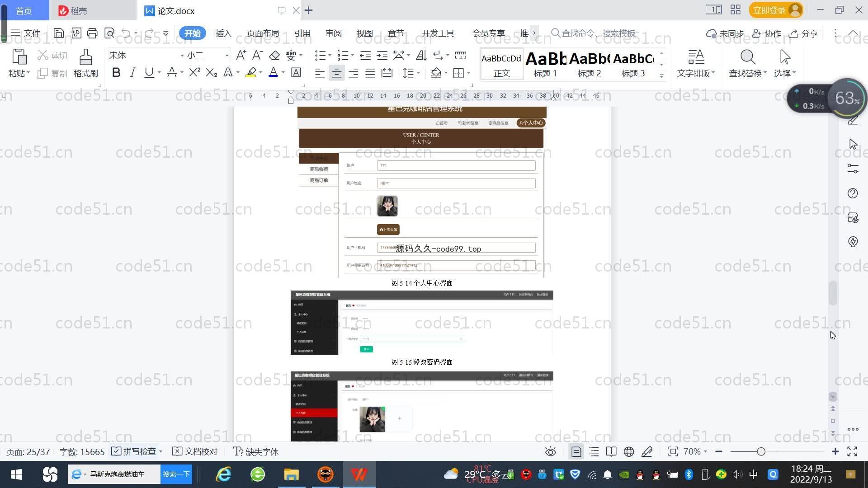Switch to web layout view icon
Viewport: 868px width, 488px height.
tap(629, 451)
